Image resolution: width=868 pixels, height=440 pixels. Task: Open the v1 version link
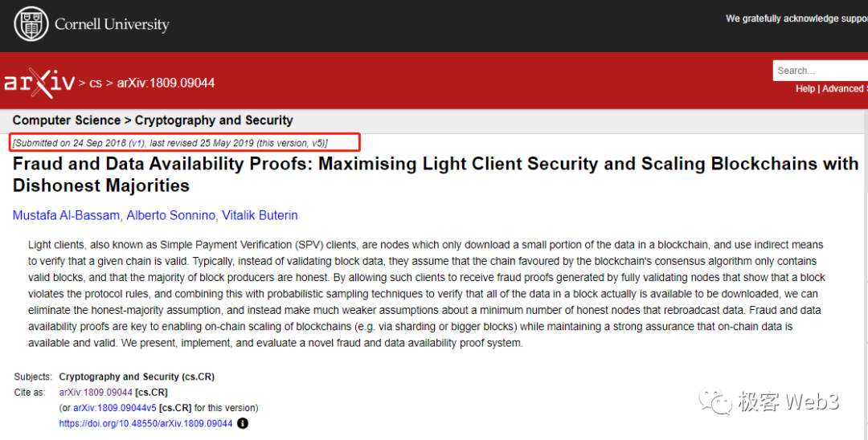[x=137, y=143]
